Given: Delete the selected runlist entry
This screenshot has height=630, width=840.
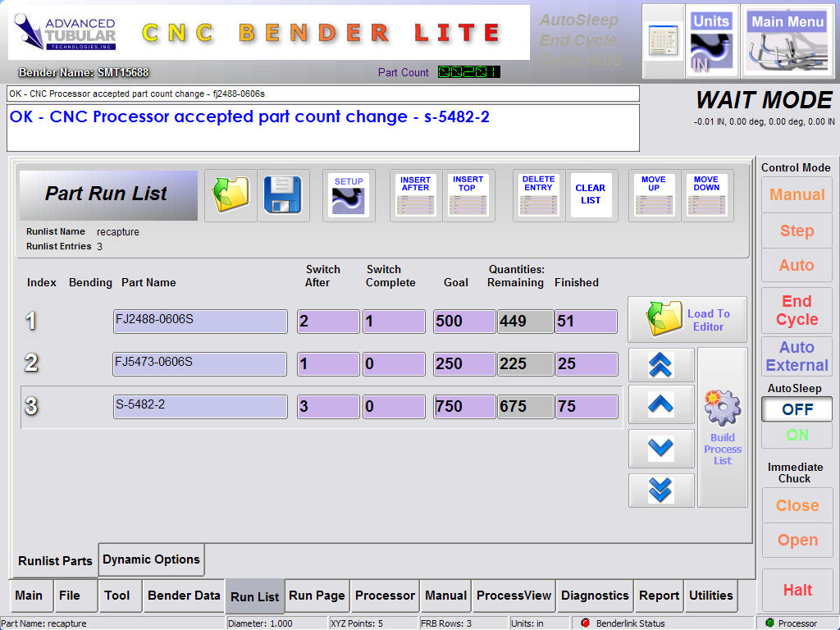Looking at the screenshot, I should (x=538, y=195).
